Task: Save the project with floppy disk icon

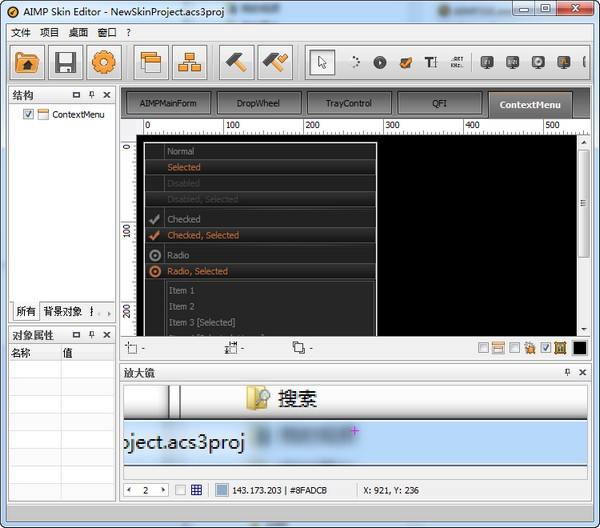Action: tap(66, 62)
